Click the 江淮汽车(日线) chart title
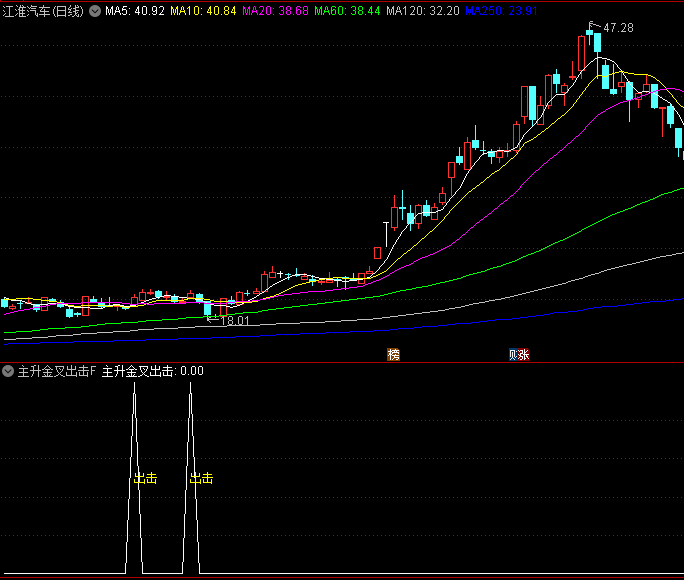The height and width of the screenshot is (580, 684). click(43, 11)
